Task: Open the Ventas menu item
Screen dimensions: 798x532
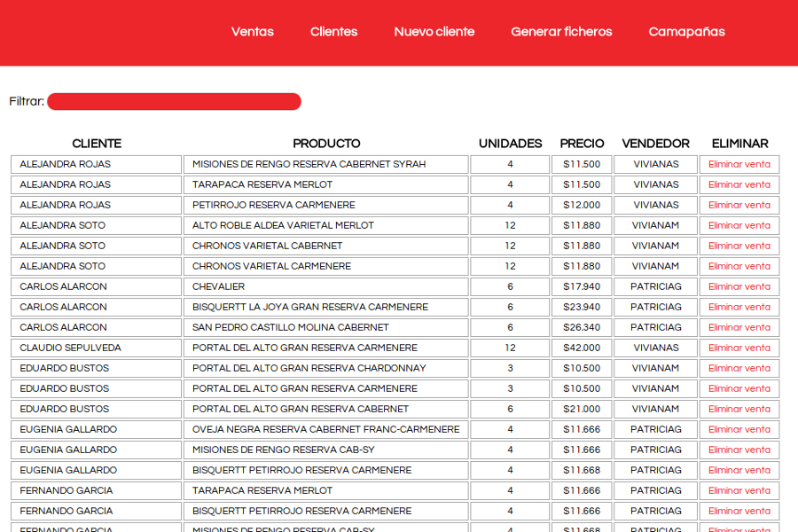Action: tap(252, 32)
